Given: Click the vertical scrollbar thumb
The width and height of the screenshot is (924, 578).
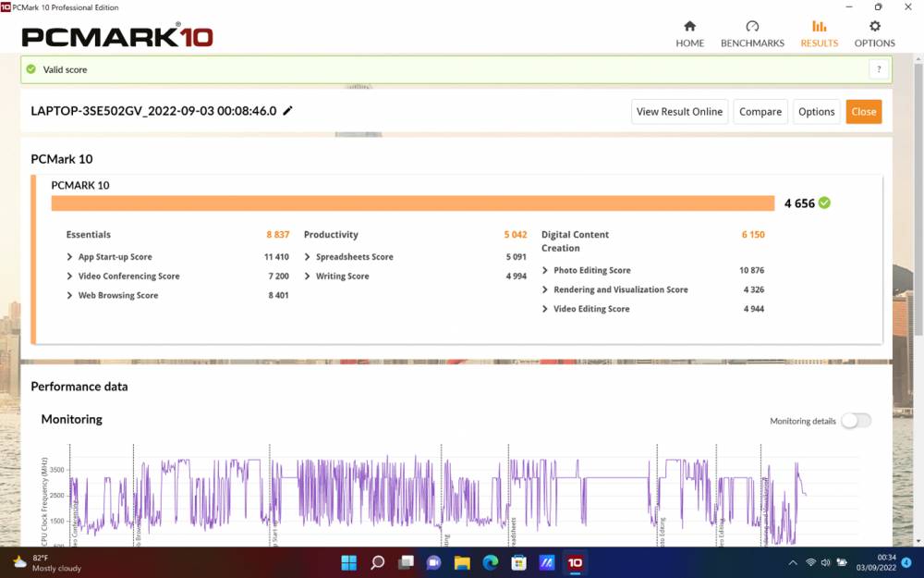Looking at the screenshot, I should (918, 201).
